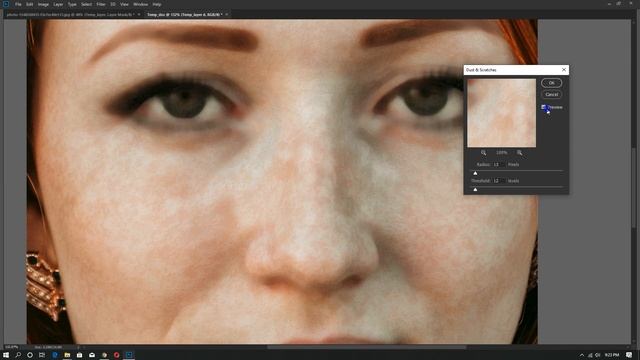Close the Dust & Scratches dialog

point(564,70)
